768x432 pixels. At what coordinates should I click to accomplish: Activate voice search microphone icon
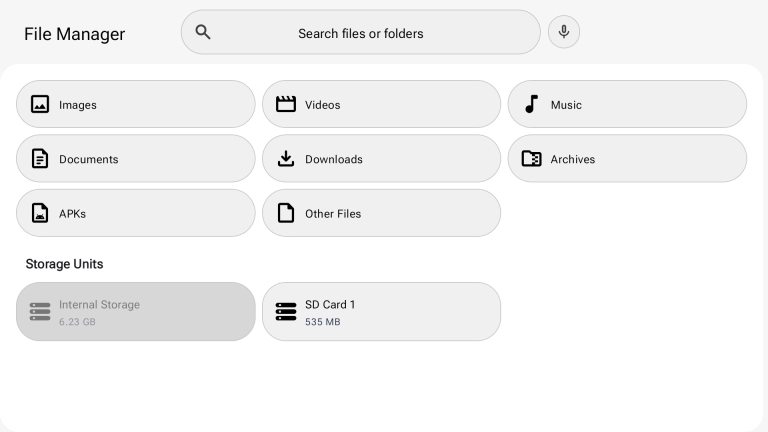click(564, 32)
